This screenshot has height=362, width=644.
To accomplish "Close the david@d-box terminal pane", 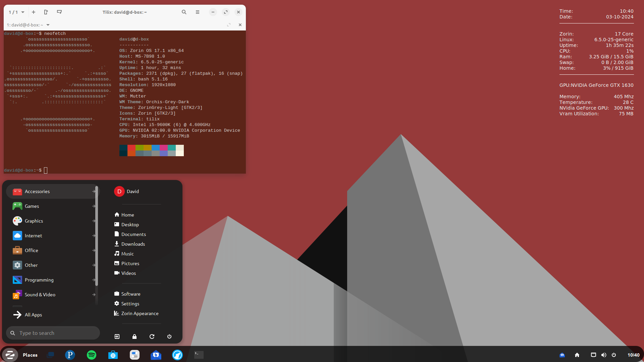I will point(240,25).
